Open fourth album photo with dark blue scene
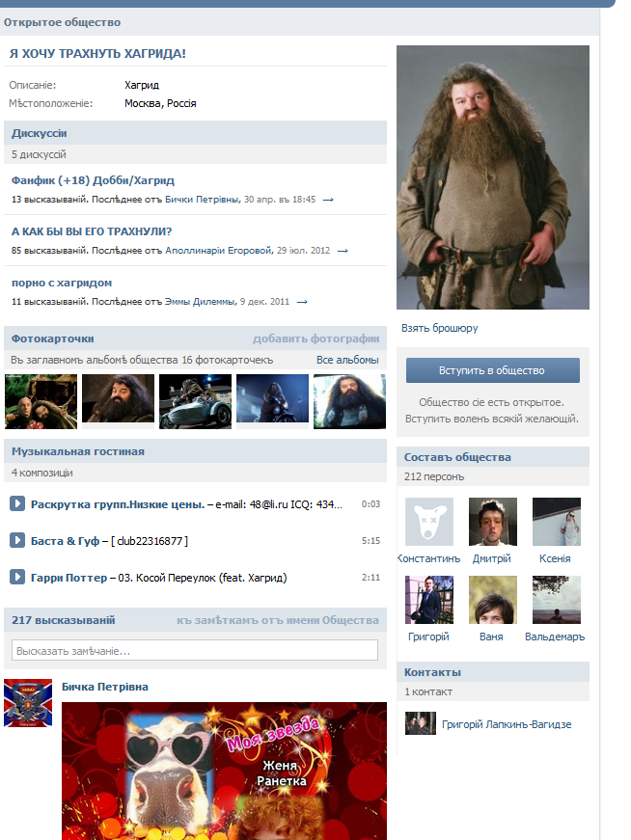 click(x=272, y=398)
